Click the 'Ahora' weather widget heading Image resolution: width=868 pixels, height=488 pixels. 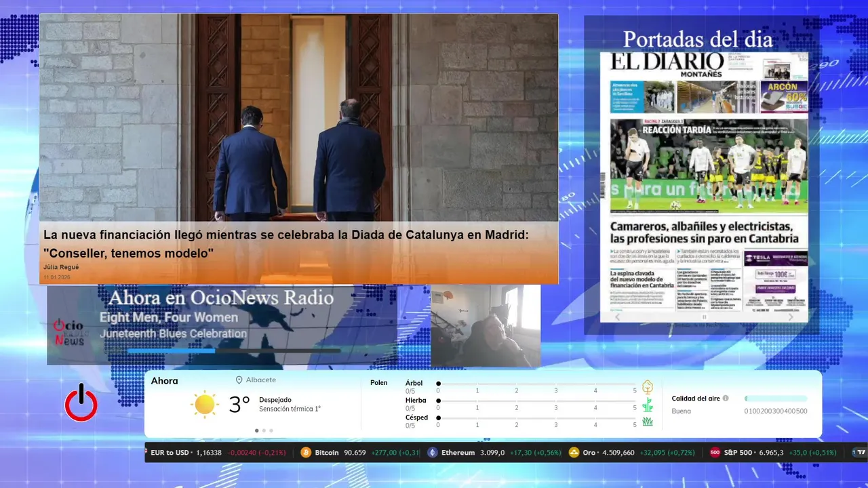coord(165,381)
